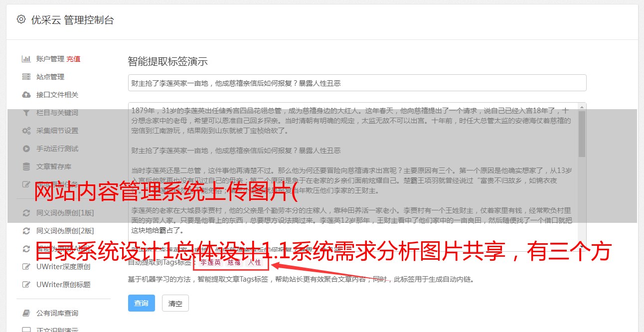Open the 账户管理 bar chart icon
This screenshot has width=644, height=332.
click(26, 59)
